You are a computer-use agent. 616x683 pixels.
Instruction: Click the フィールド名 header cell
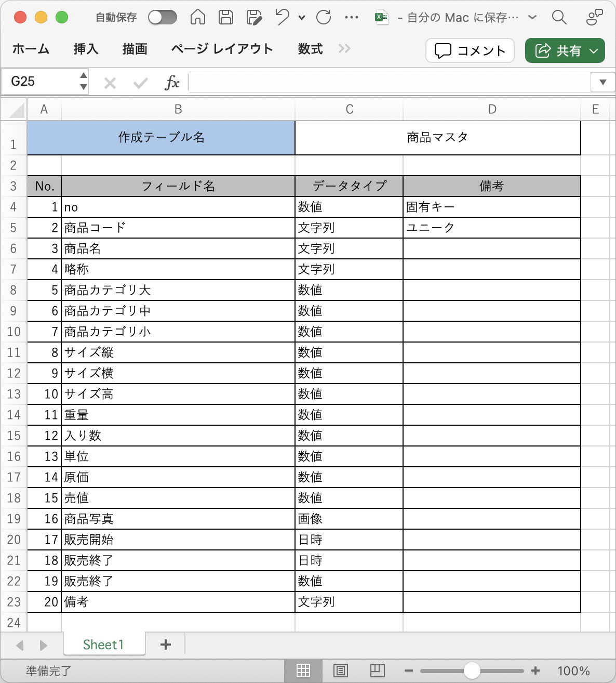pos(178,186)
